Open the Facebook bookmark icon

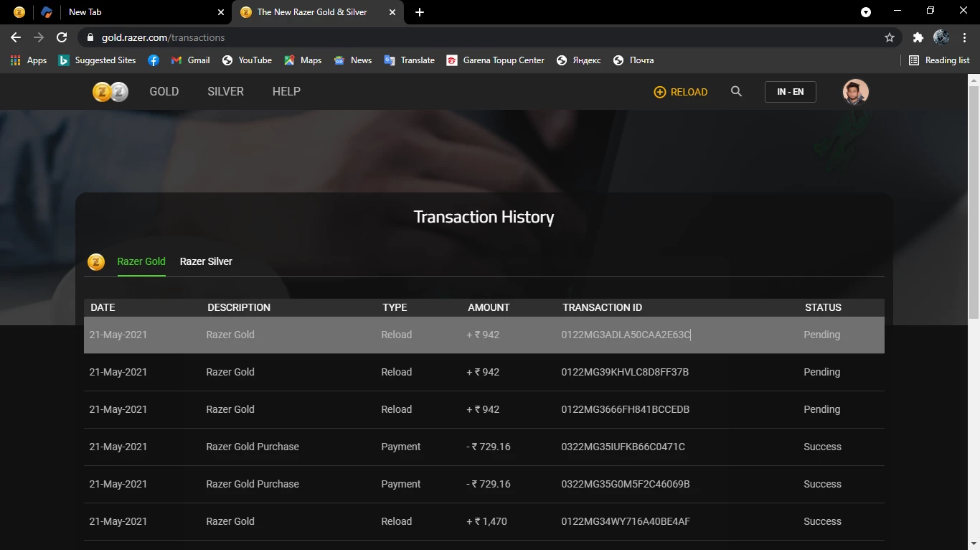154,60
